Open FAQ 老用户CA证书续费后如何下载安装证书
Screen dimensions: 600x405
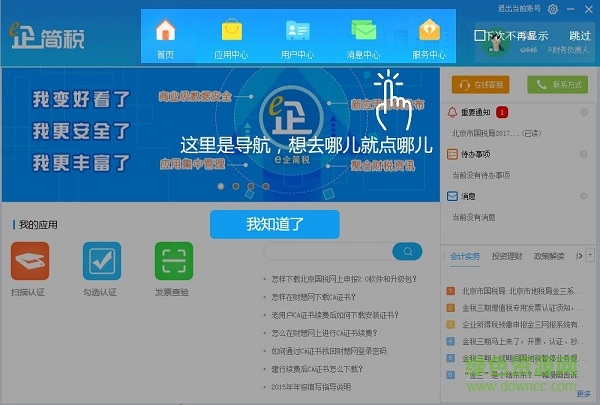[335, 315]
